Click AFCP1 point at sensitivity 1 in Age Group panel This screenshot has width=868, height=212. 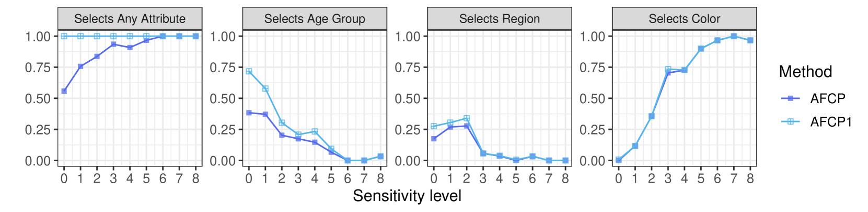point(265,88)
